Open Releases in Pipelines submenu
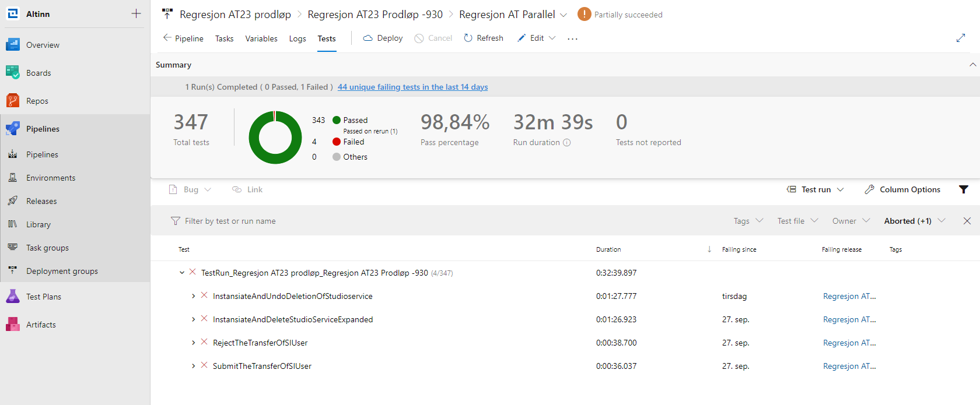 pos(41,201)
